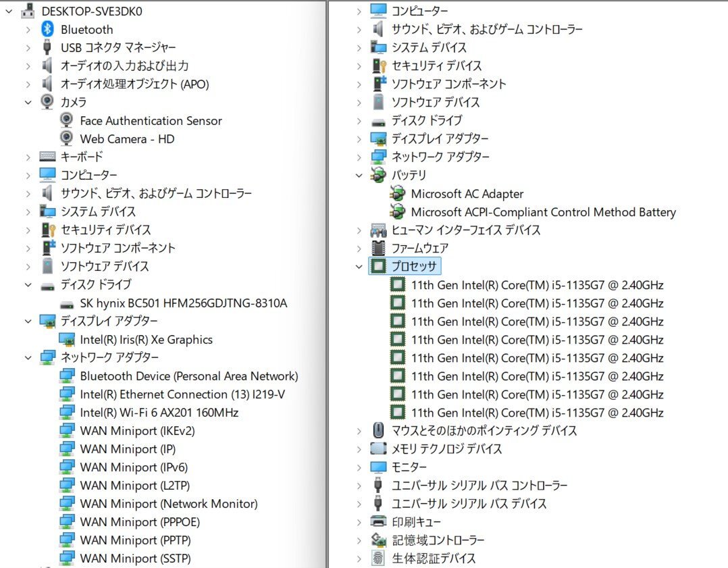The height and width of the screenshot is (568, 728).
Task: Collapse the カメラ category chevron
Action: coord(28,102)
